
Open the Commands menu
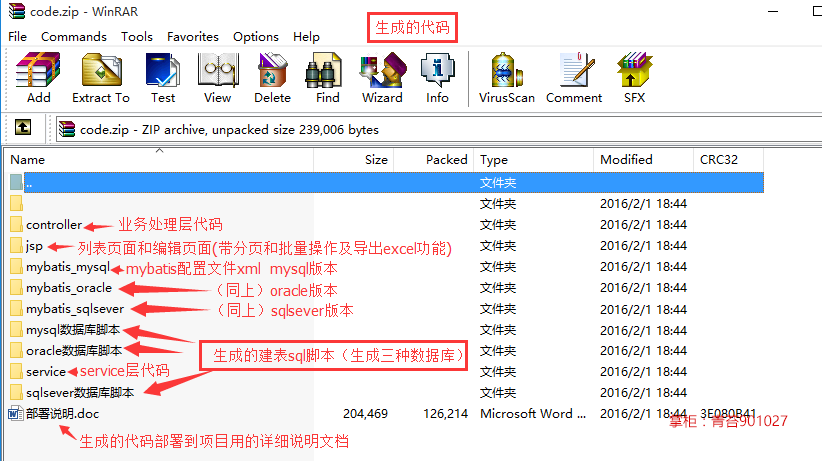point(74,37)
